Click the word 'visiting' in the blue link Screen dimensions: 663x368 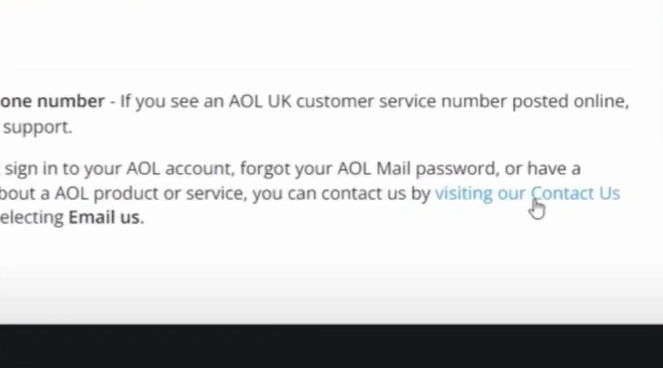pos(463,194)
